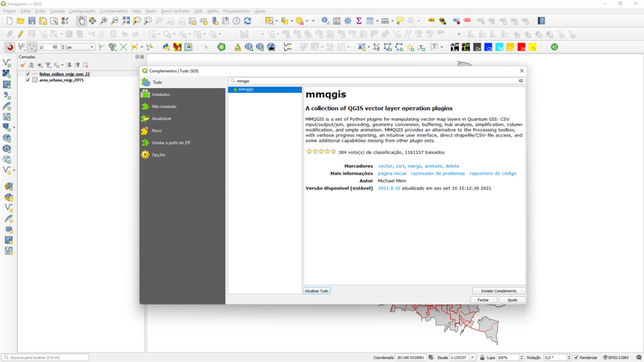Click the Zoom In magnifier tool

tap(104, 21)
